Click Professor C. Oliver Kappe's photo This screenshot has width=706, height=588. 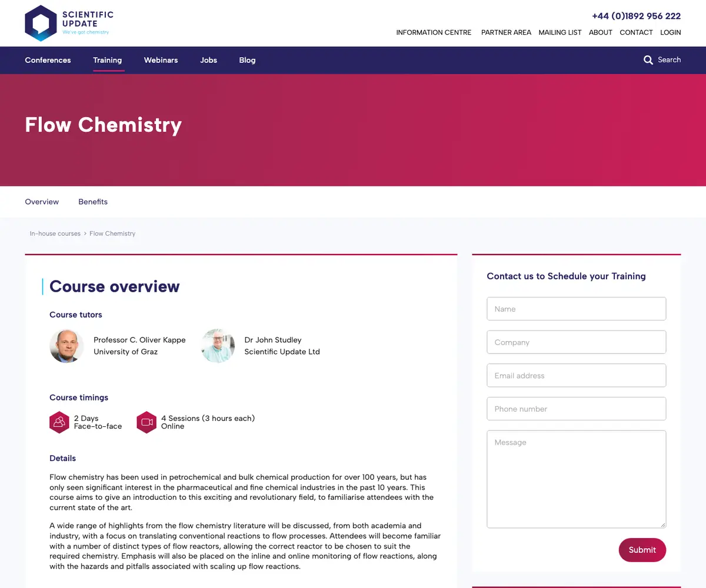pyautogui.click(x=66, y=346)
